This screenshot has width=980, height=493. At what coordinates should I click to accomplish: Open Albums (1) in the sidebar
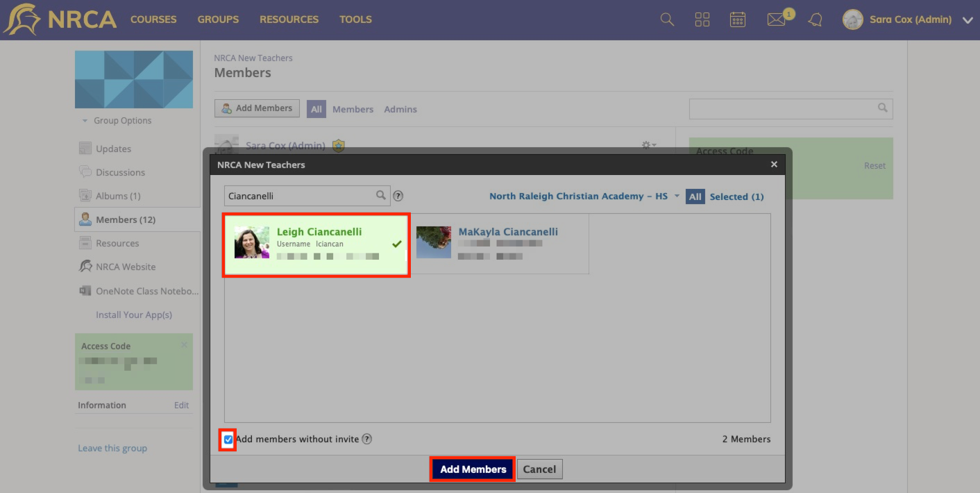click(x=118, y=196)
